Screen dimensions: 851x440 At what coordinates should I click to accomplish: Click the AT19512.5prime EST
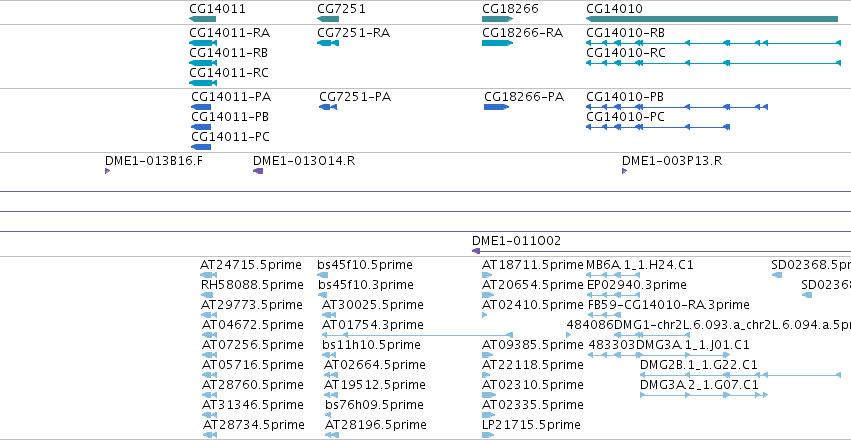tap(331, 396)
